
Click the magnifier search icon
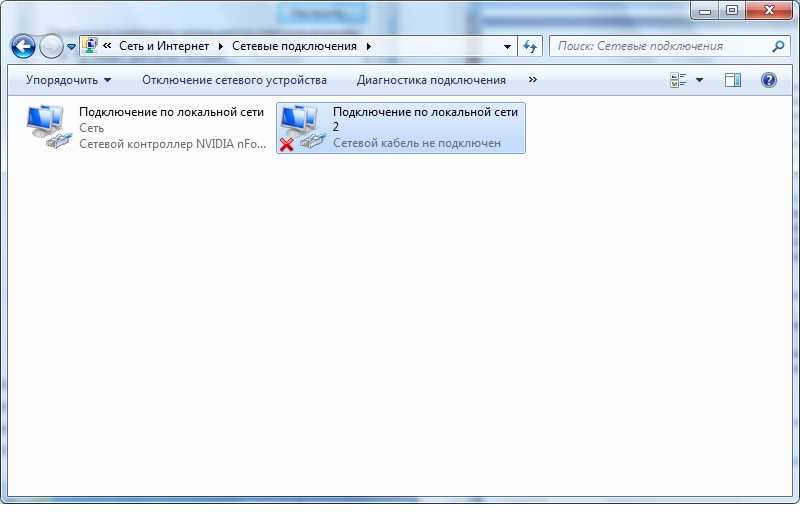click(x=778, y=46)
